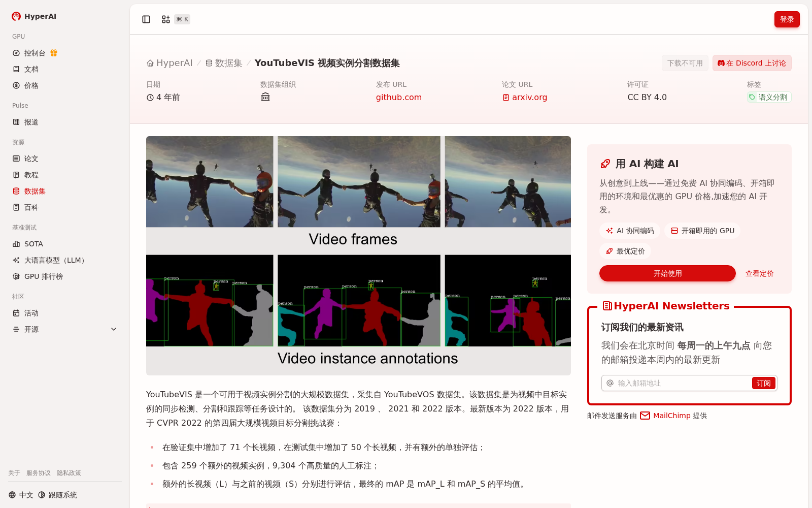Viewport: 812px width, 508px height.
Task: Toggle the sidebar panel icon
Action: 146,19
